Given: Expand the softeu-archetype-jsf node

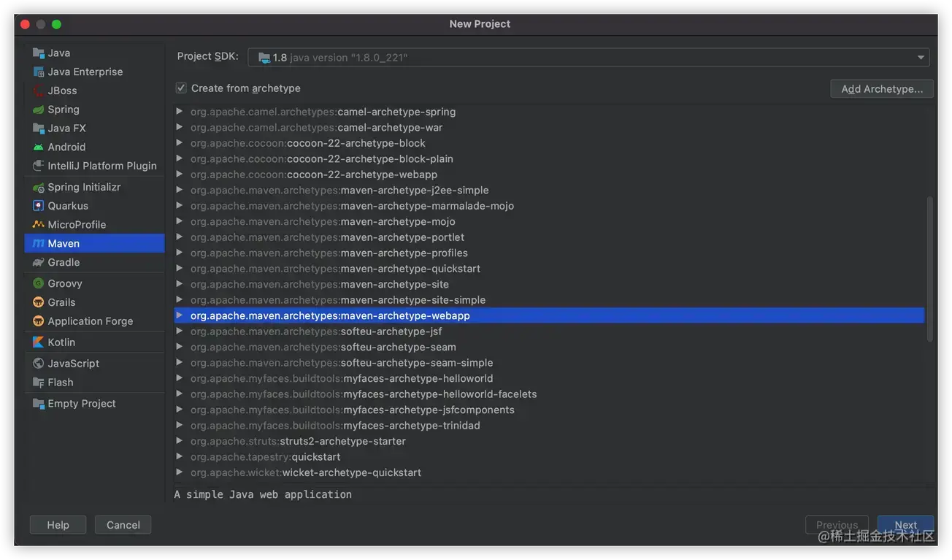Looking at the screenshot, I should (x=180, y=331).
